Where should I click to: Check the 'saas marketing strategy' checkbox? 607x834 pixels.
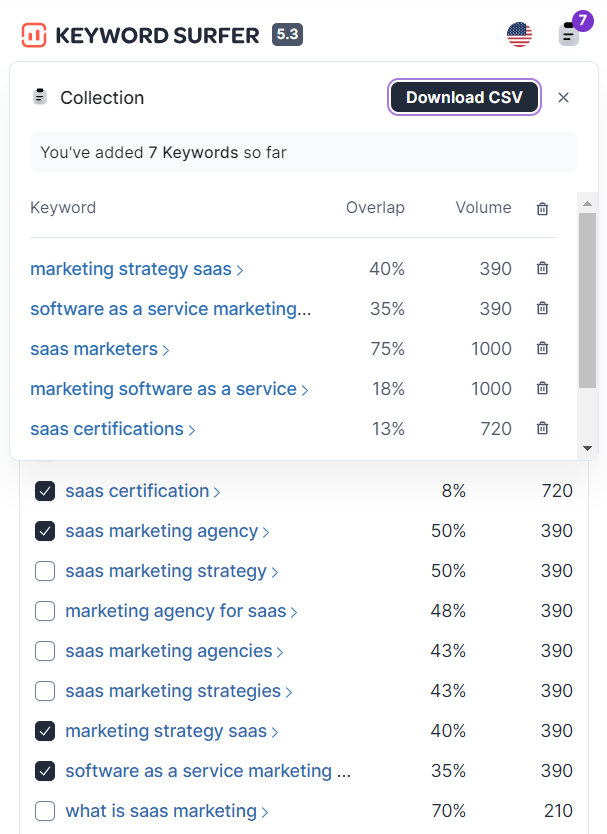45,571
